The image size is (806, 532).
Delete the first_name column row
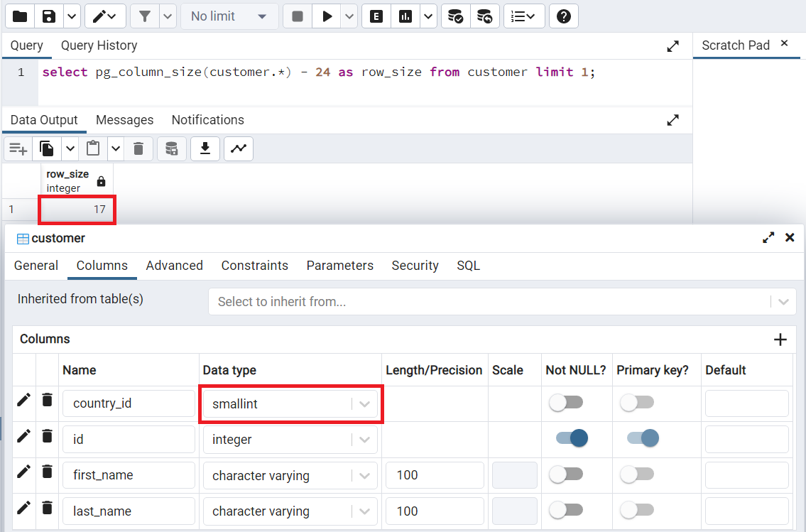tap(48, 472)
